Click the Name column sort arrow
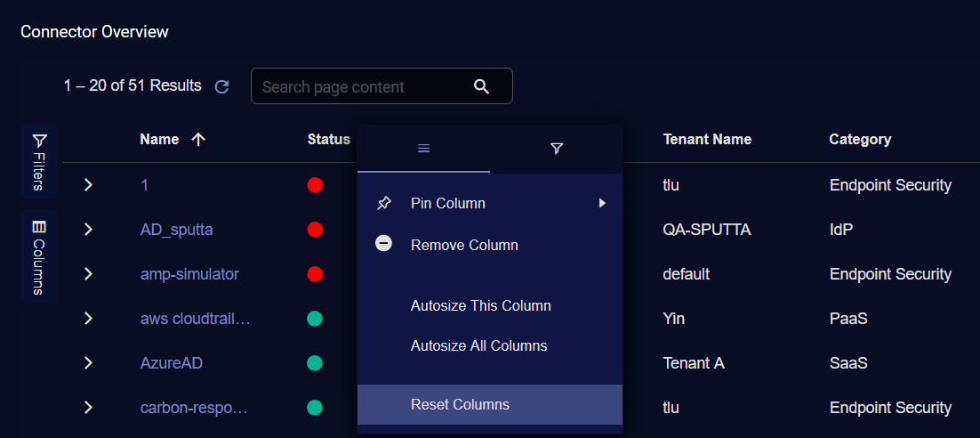This screenshot has width=980, height=438. [x=198, y=139]
